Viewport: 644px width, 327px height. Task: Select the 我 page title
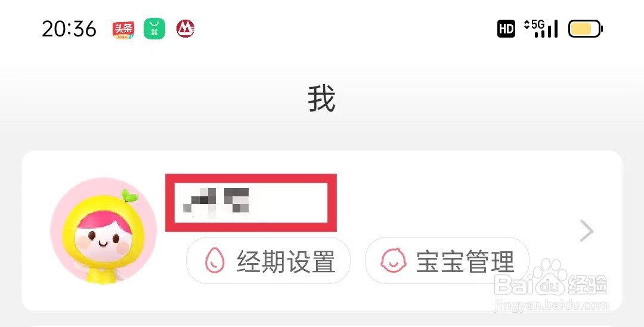pyautogui.click(x=322, y=98)
